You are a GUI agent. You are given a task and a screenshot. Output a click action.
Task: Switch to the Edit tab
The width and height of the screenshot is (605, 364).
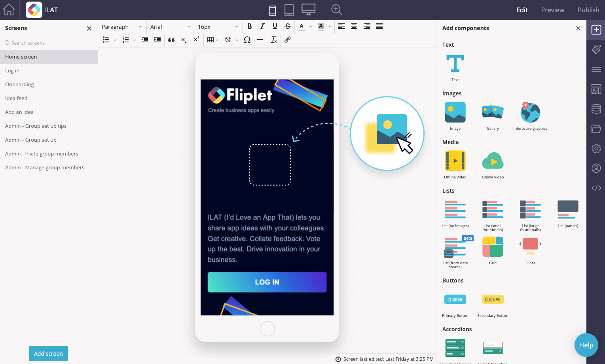click(x=522, y=10)
